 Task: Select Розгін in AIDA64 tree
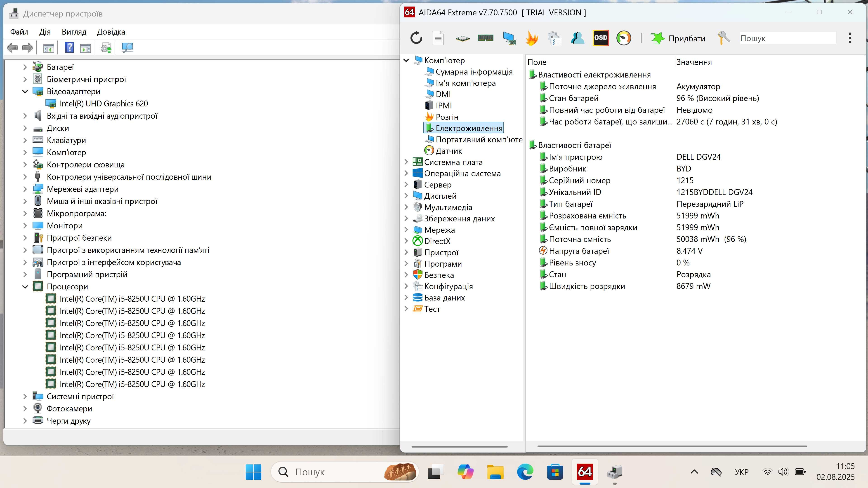coord(447,117)
